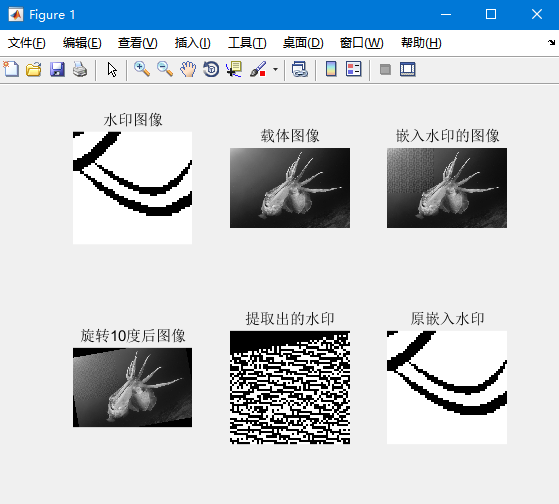The image size is (559, 504).
Task: Minimize the Figure 1 window
Action: pyautogui.click(x=446, y=15)
